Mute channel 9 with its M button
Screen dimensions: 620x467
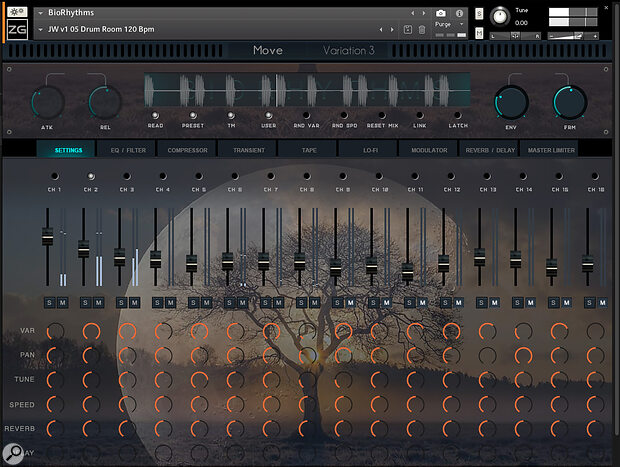point(350,303)
